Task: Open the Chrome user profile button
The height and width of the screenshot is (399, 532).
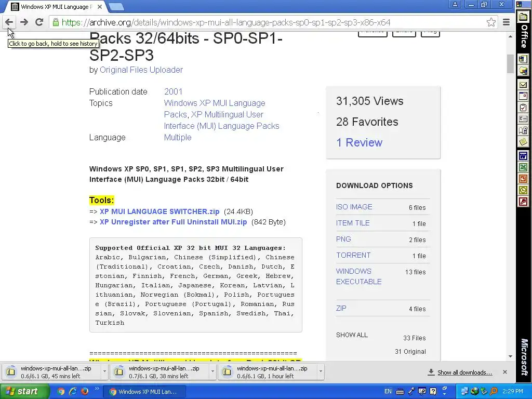Action: click(x=455, y=4)
